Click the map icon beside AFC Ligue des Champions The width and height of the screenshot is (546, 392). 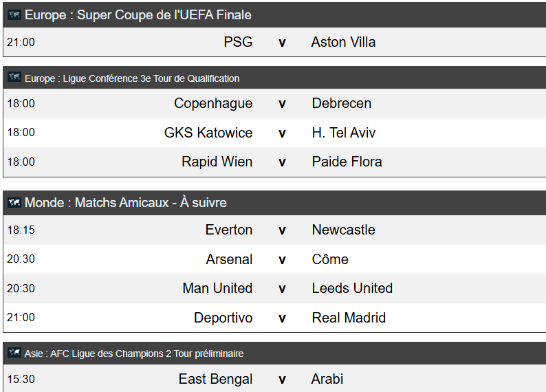[14, 353]
